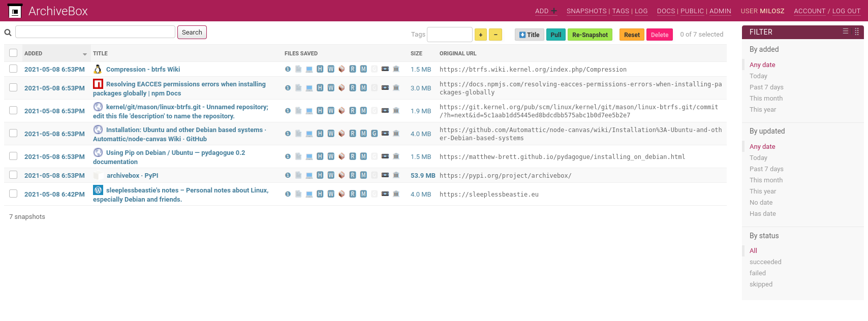The height and width of the screenshot is (321, 868).
Task: Switch the filter panel to grid view icon
Action: [x=857, y=31]
